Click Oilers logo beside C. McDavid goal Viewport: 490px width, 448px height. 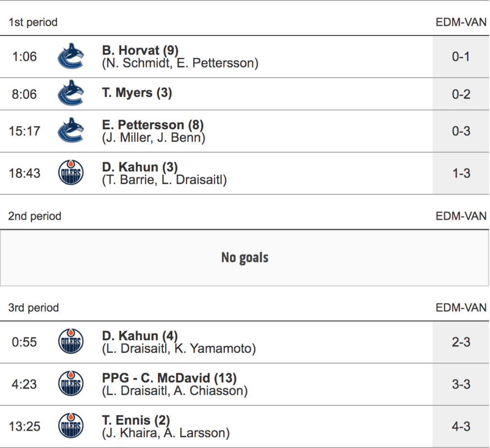point(70,384)
